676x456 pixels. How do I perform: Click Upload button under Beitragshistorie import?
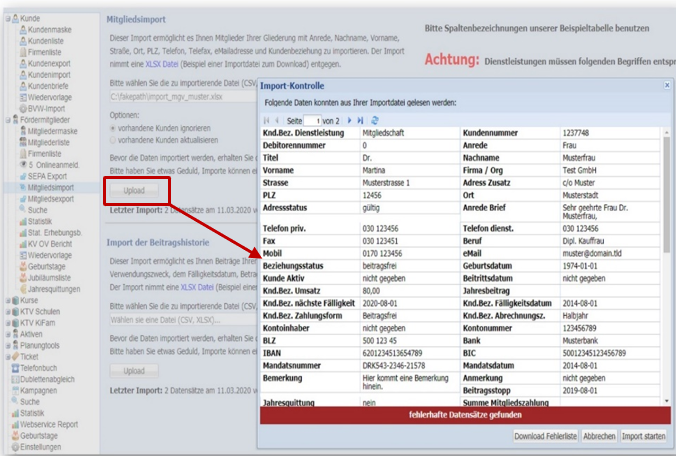tap(134, 371)
